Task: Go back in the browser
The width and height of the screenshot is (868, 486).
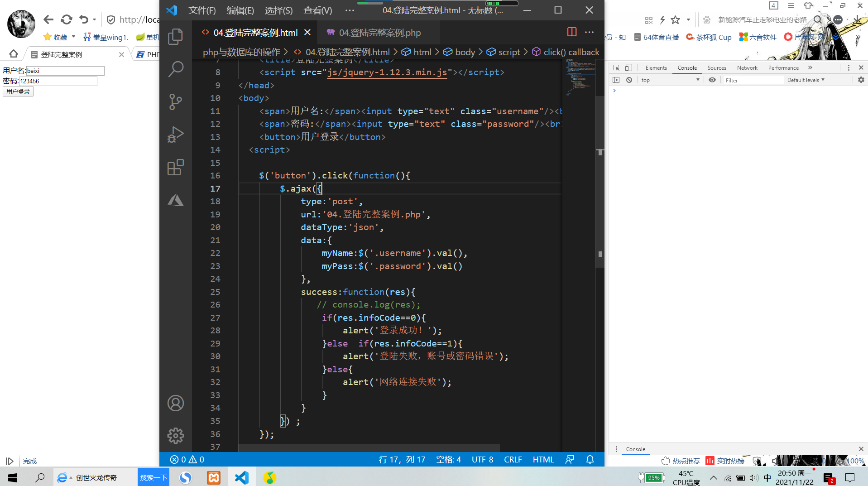Action: coord(48,19)
